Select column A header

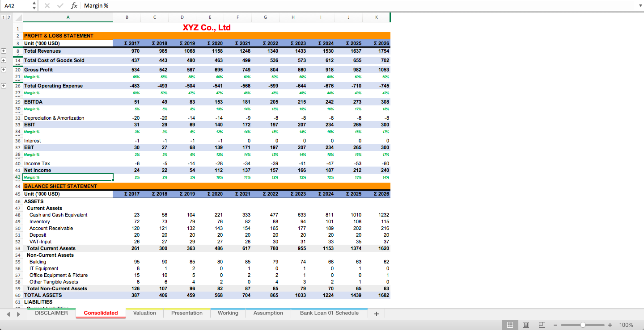point(68,17)
